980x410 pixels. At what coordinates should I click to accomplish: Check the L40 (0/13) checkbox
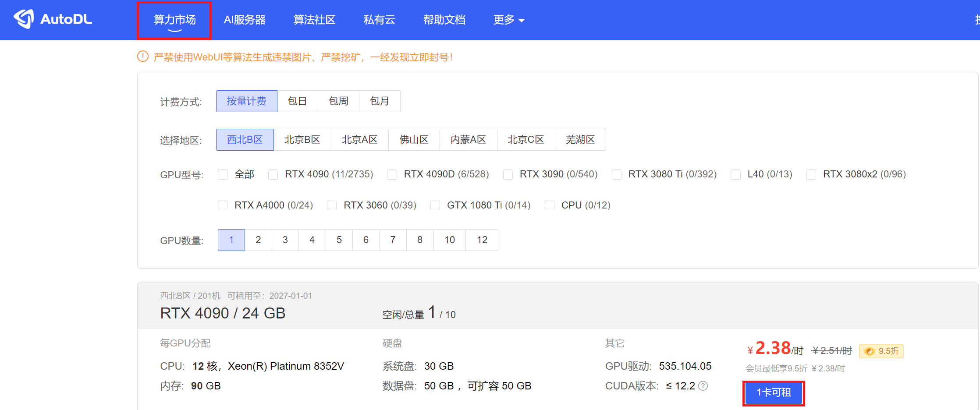click(736, 174)
